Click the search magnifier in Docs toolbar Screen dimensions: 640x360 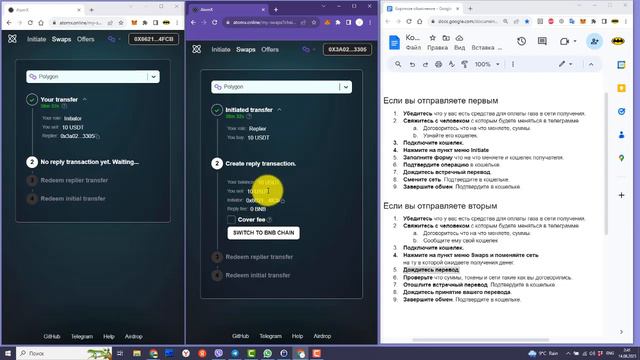point(398,64)
